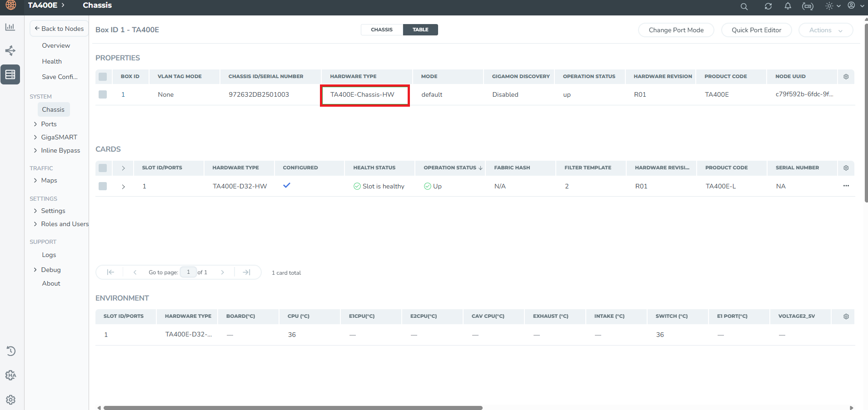Go to next page of cards

222,272
